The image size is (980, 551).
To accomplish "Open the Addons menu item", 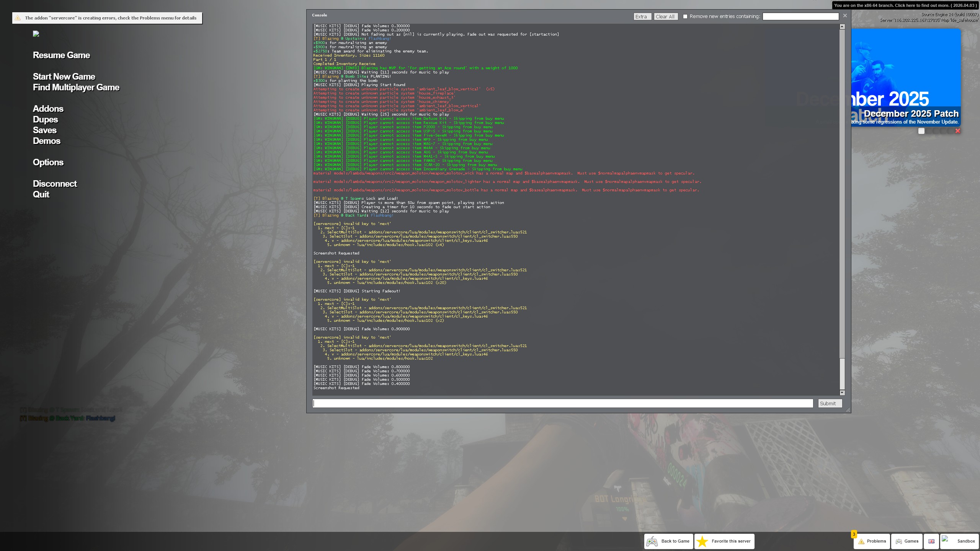I will (48, 109).
